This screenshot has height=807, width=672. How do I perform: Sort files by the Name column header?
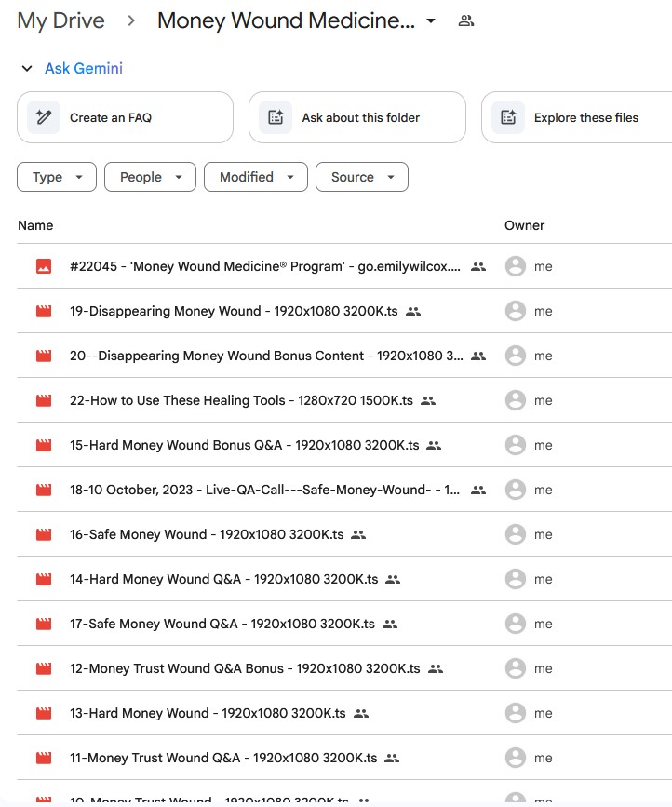click(35, 225)
